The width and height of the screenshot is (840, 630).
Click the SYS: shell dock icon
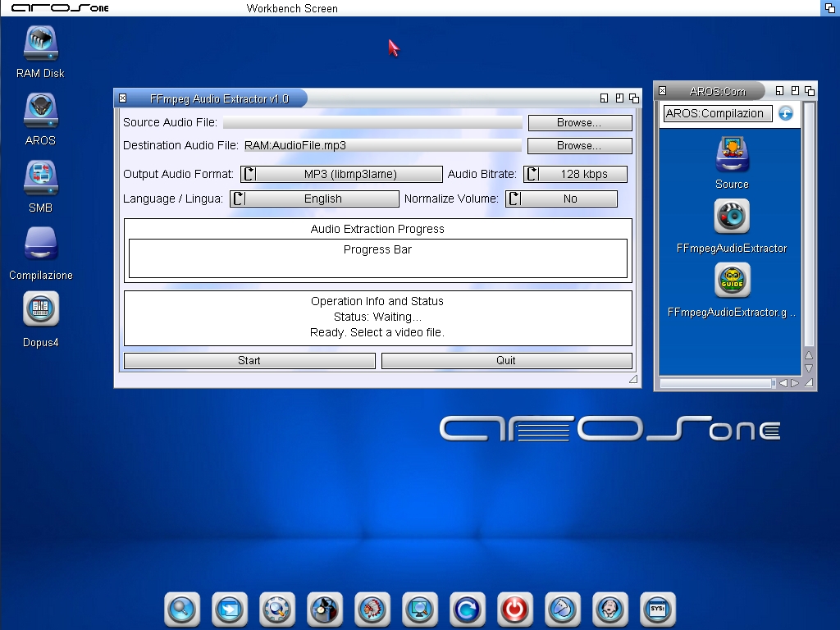(659, 609)
